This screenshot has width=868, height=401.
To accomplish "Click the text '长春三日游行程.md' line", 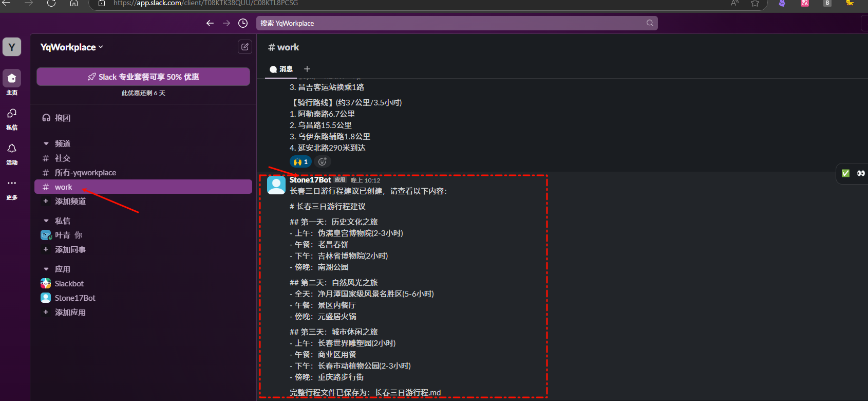I will (x=408, y=393).
